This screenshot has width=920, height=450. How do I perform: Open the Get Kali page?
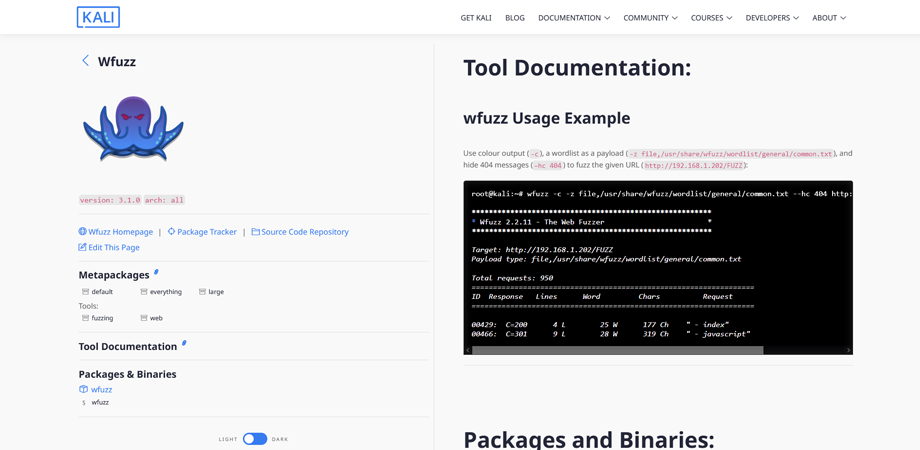pos(476,18)
